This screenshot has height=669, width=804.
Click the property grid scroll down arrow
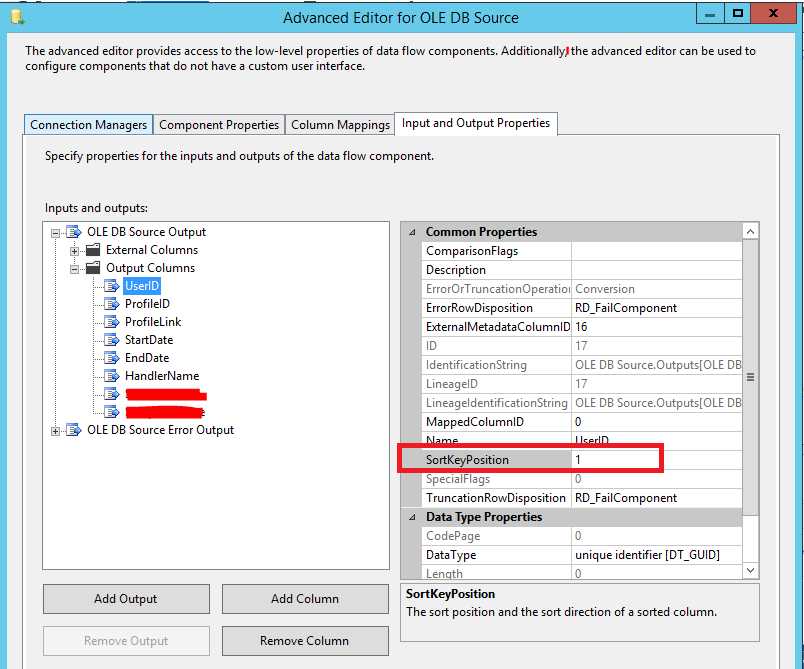(x=750, y=570)
